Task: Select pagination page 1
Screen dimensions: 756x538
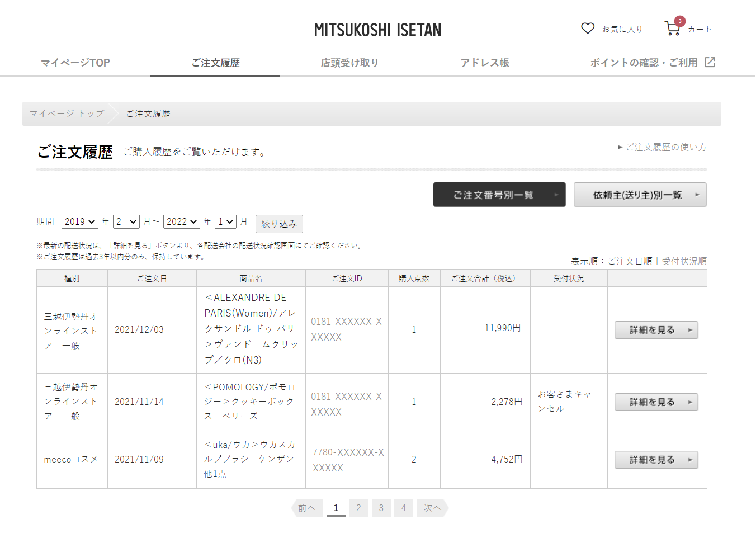Action: [x=336, y=508]
